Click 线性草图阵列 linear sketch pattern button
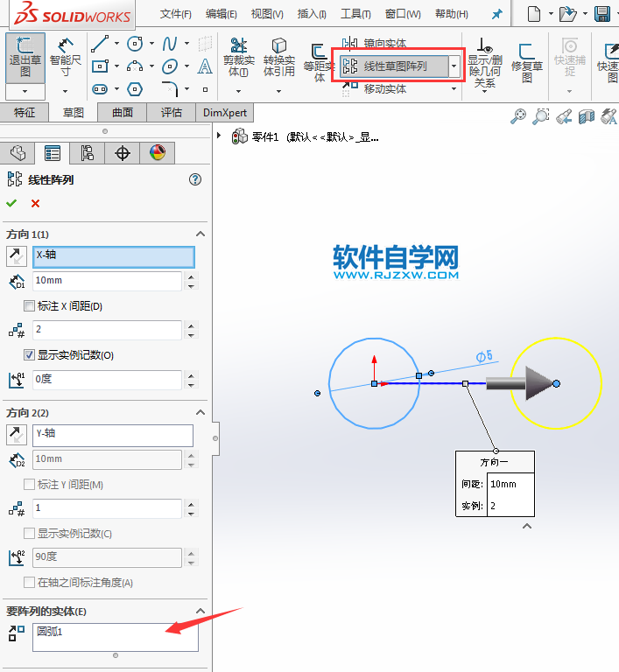619x672 pixels. click(394, 66)
